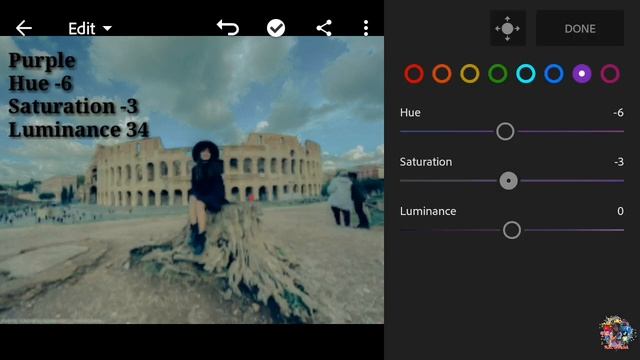Viewport: 640px width, 360px height.
Task: Click the Saturation value -3
Action: click(x=619, y=162)
